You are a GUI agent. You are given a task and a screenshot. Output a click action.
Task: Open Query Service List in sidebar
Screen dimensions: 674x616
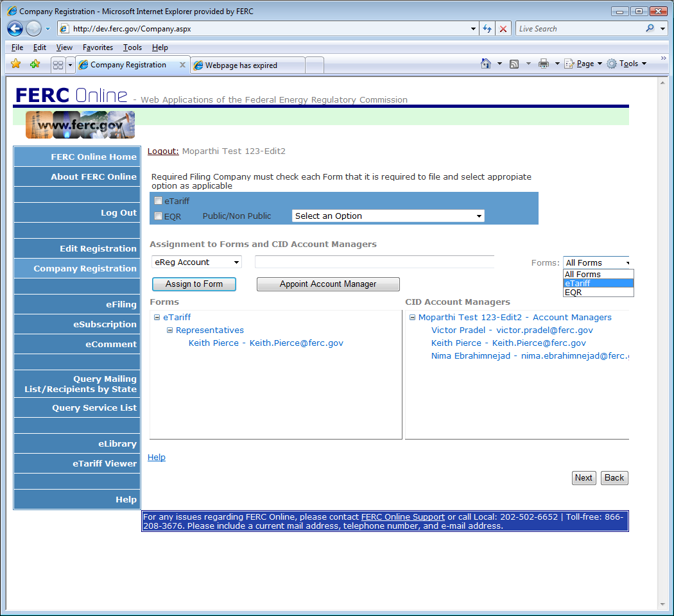77,407
